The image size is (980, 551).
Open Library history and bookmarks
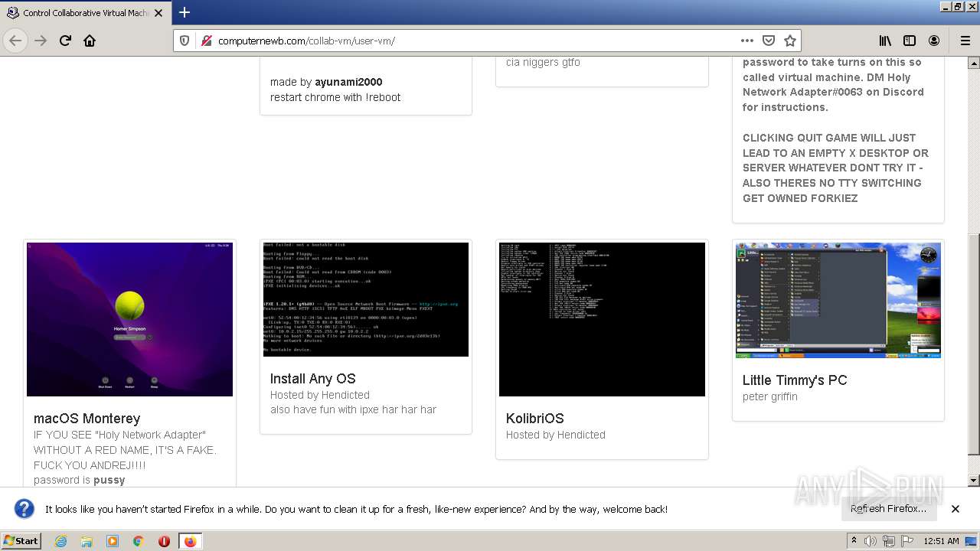pyautogui.click(x=885, y=41)
